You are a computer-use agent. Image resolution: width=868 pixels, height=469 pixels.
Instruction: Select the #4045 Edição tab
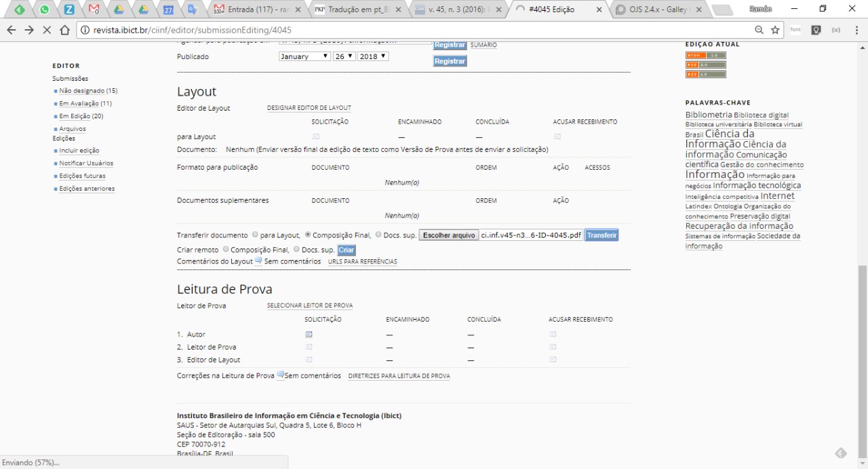coord(558,10)
